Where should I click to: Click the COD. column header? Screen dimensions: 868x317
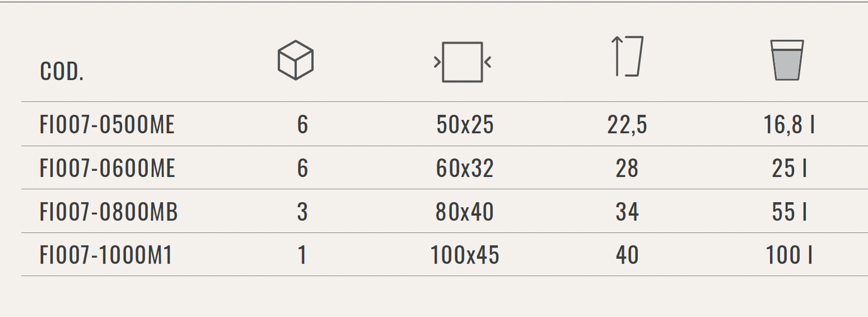tap(62, 72)
